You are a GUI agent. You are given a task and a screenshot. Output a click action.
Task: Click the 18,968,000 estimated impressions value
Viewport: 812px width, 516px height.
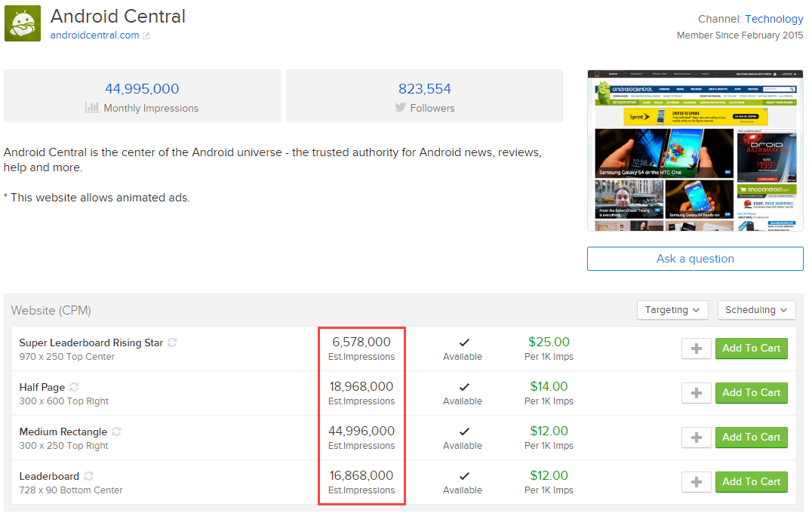(361, 386)
